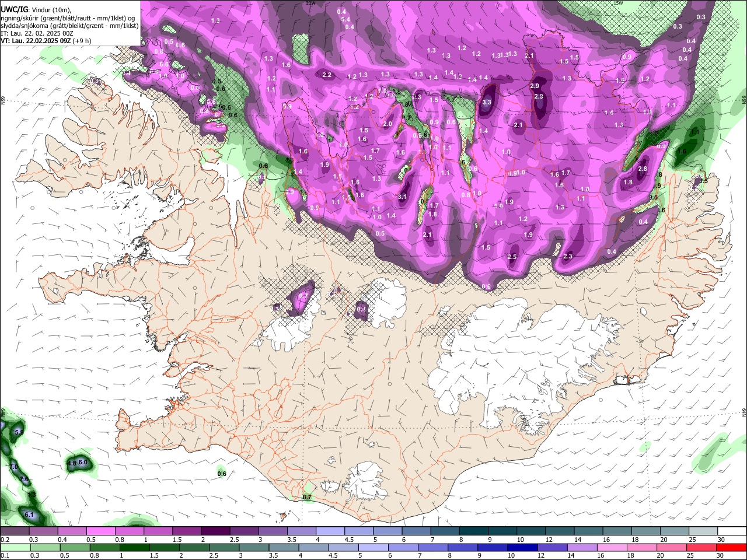Click the 5.8 rain value at left edge
Screen dimensions: 747x560
19,432
